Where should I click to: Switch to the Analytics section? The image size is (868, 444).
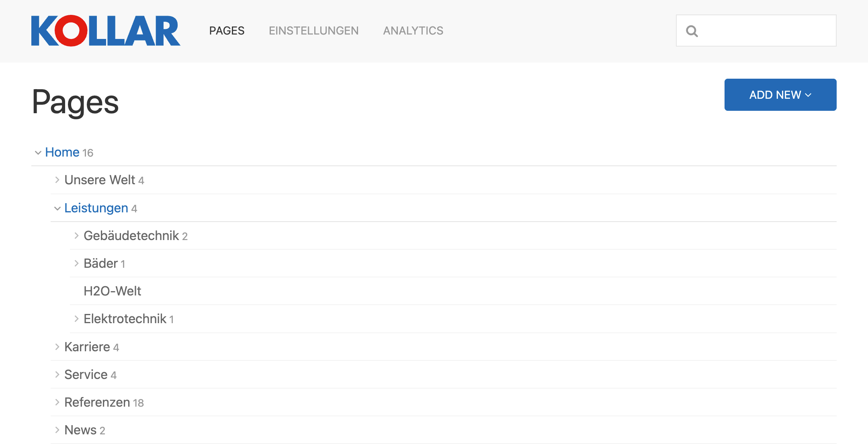click(413, 31)
